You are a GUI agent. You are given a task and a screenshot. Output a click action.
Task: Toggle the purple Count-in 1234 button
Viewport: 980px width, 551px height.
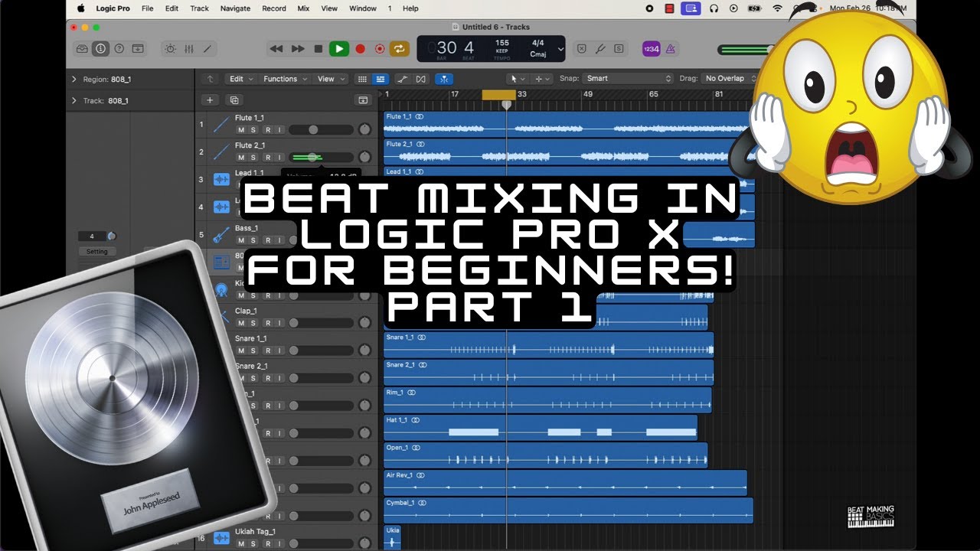coord(651,49)
